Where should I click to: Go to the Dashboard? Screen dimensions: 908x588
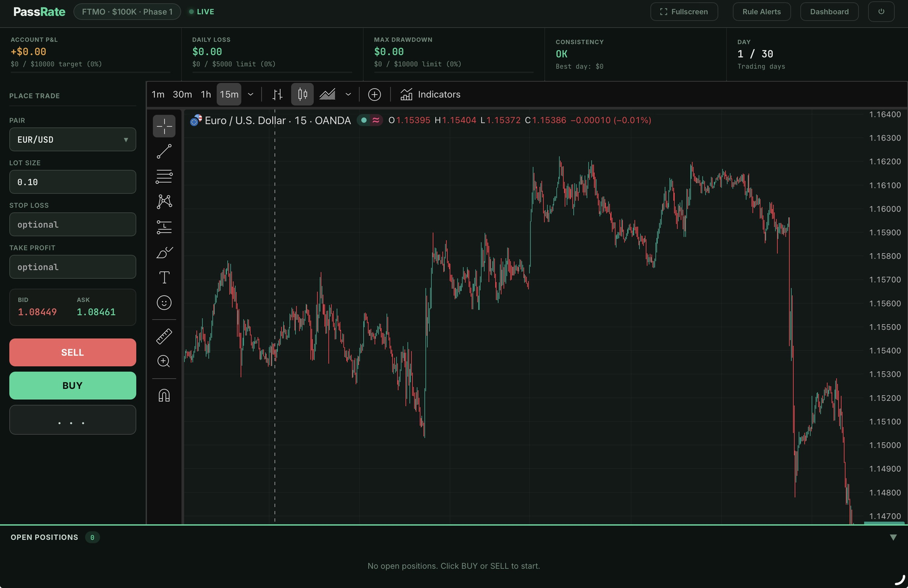(x=829, y=11)
